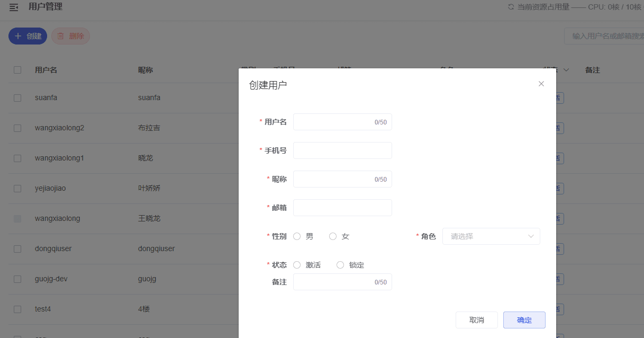Select the 女 gender radio button
This screenshot has height=338, width=644.
point(333,236)
